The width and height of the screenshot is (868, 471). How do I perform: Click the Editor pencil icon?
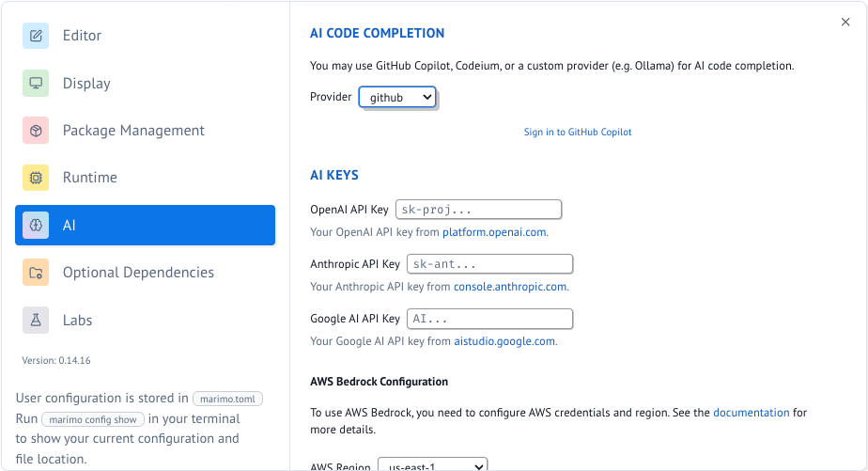[x=36, y=36]
